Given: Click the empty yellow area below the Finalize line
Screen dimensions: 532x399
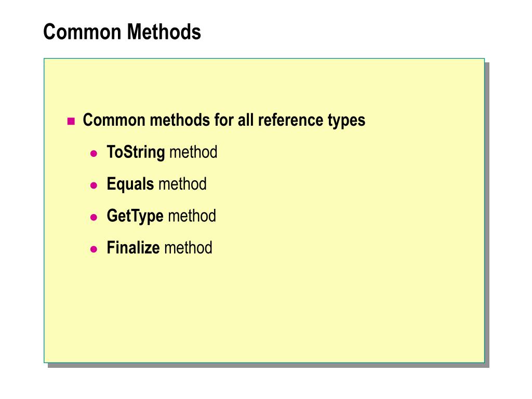Looking at the screenshot, I should [264, 309].
